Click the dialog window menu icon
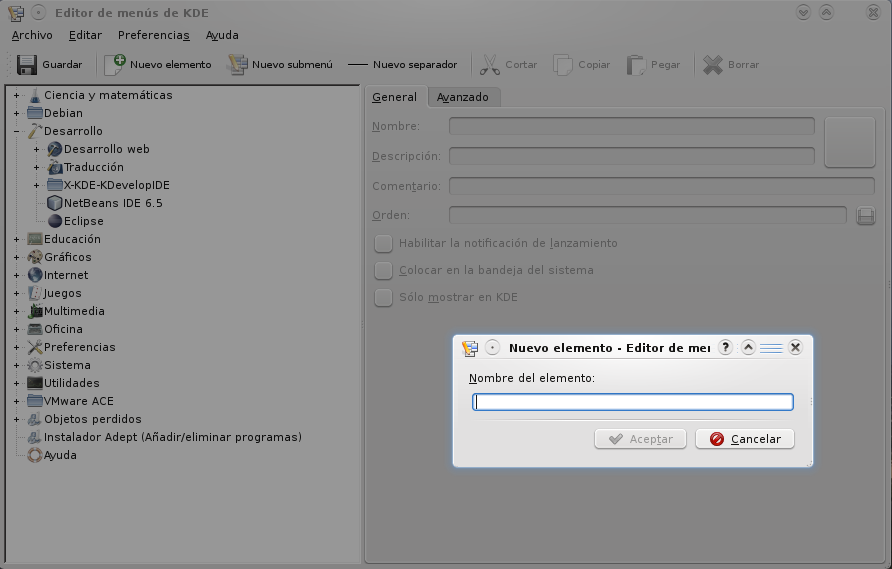The image size is (892, 569). click(x=470, y=348)
